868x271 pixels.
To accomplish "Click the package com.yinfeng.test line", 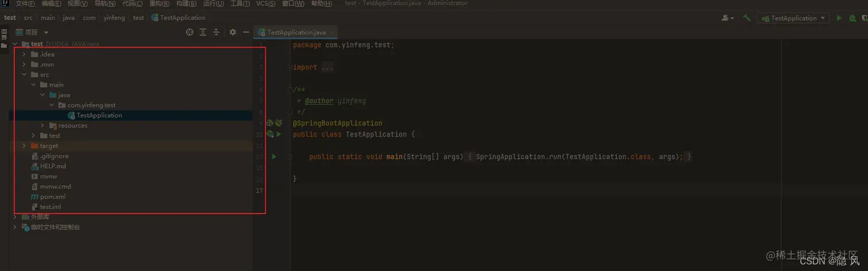I will (x=343, y=45).
